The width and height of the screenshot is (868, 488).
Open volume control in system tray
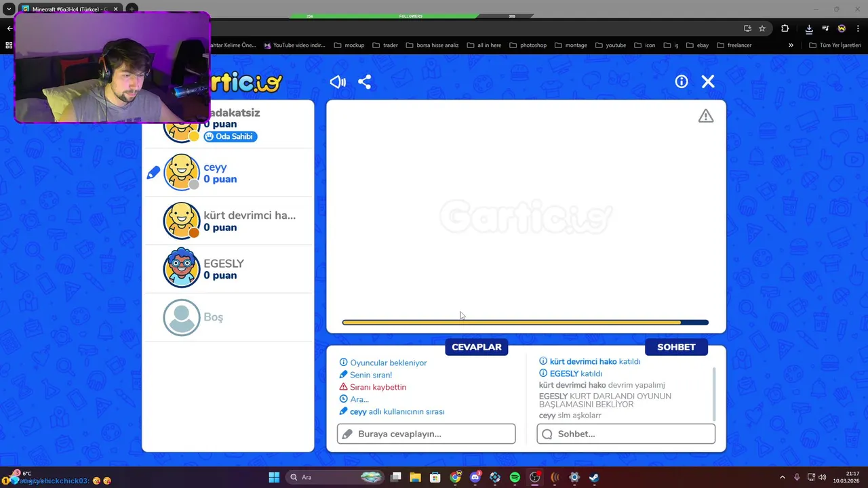(823, 477)
